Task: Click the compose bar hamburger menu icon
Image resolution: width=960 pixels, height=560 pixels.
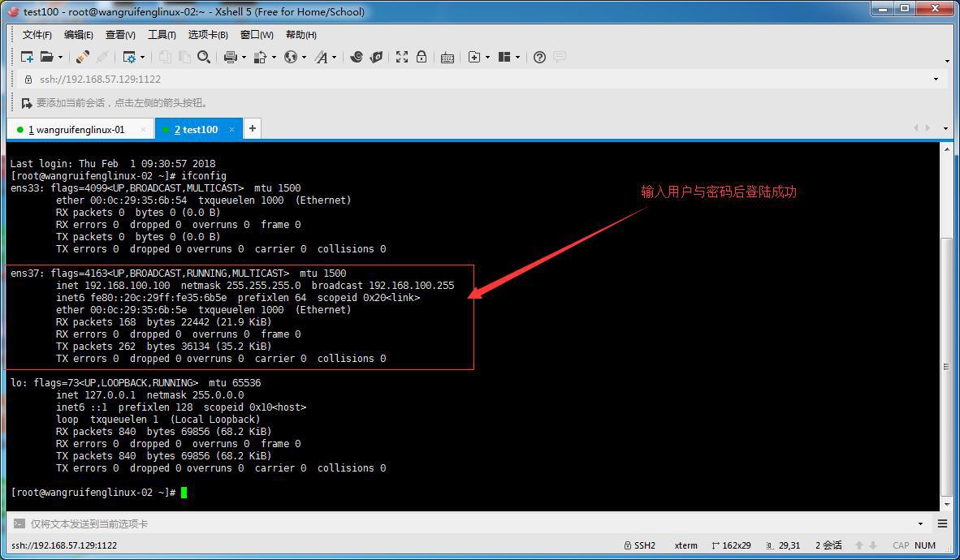Action: coord(942,524)
